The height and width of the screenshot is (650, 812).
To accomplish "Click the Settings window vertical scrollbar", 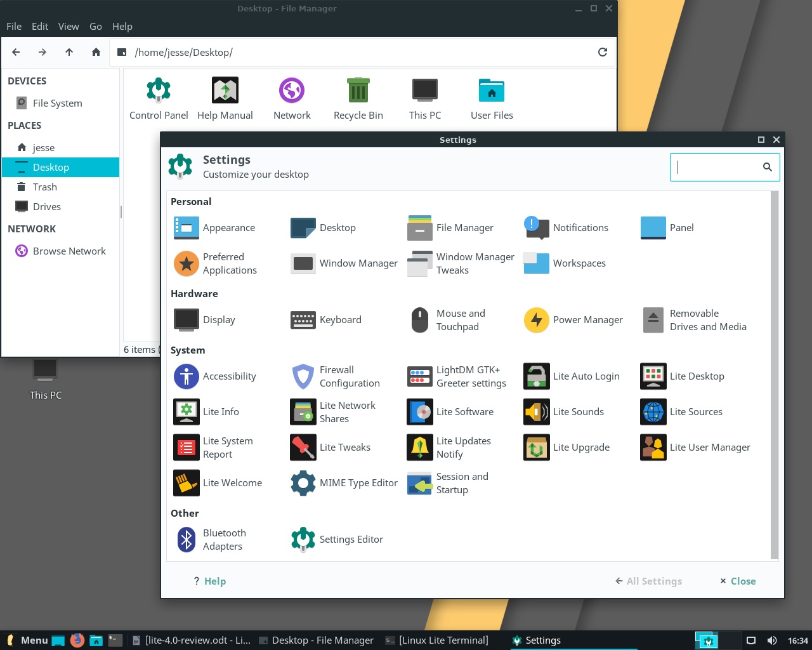I will point(774,375).
